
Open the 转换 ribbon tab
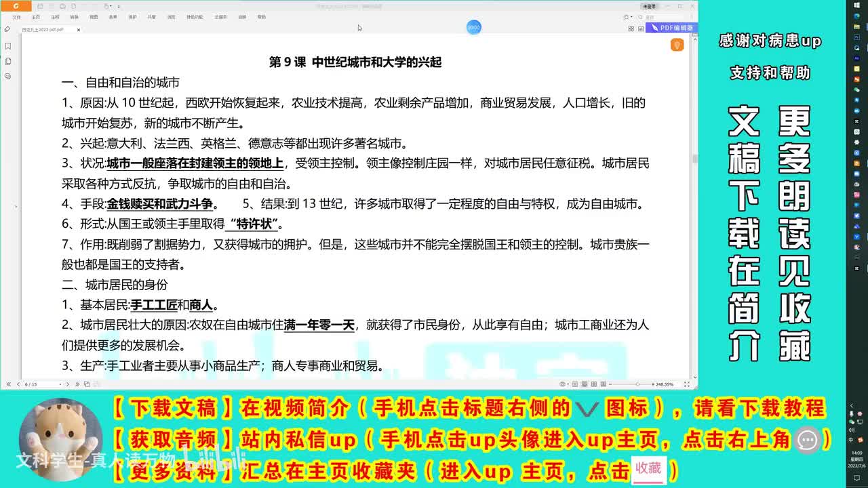click(74, 17)
